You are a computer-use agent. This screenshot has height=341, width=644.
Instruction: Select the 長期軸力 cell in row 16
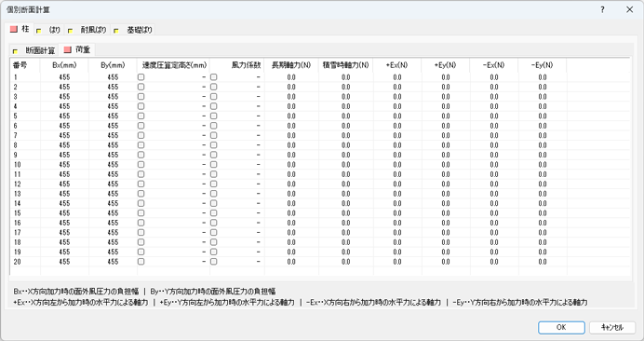(291, 223)
